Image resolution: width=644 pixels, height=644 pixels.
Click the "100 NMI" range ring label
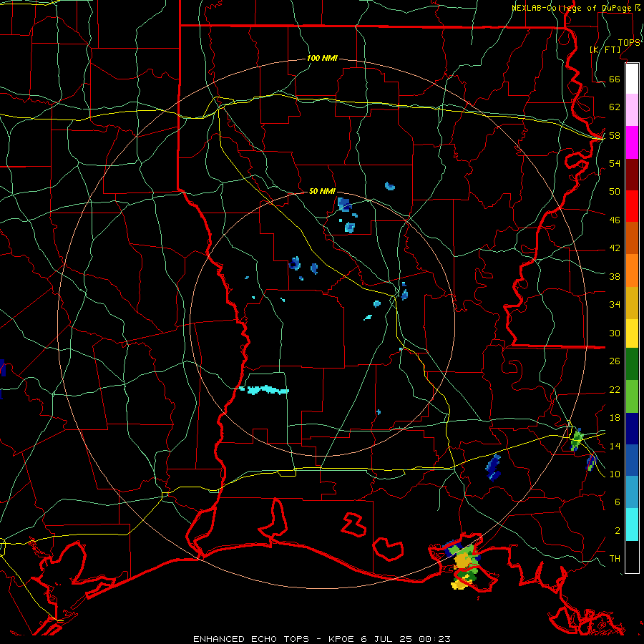pyautogui.click(x=322, y=59)
